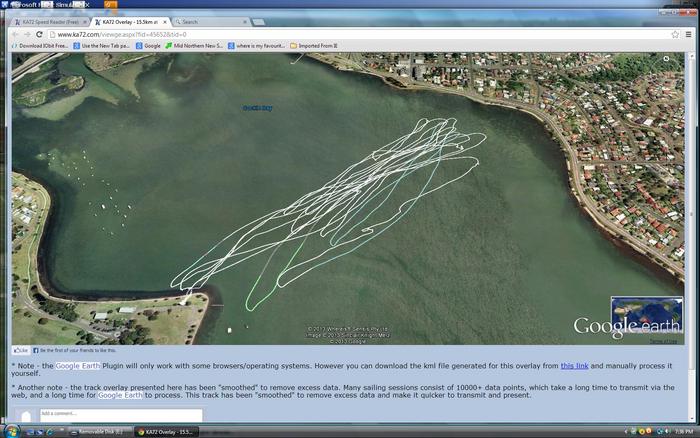Click the Facebook Like button
Image resolution: width=700 pixels, height=438 pixels.
click(x=22, y=350)
